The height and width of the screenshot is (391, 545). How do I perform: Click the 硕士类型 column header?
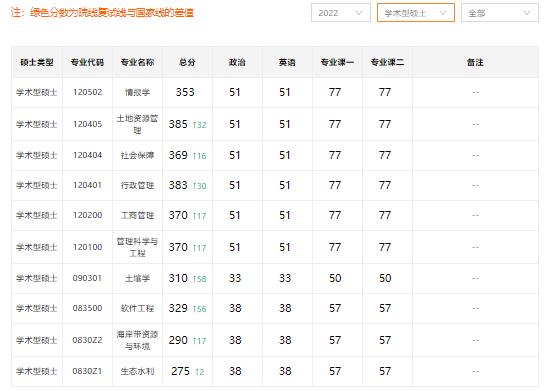37,63
